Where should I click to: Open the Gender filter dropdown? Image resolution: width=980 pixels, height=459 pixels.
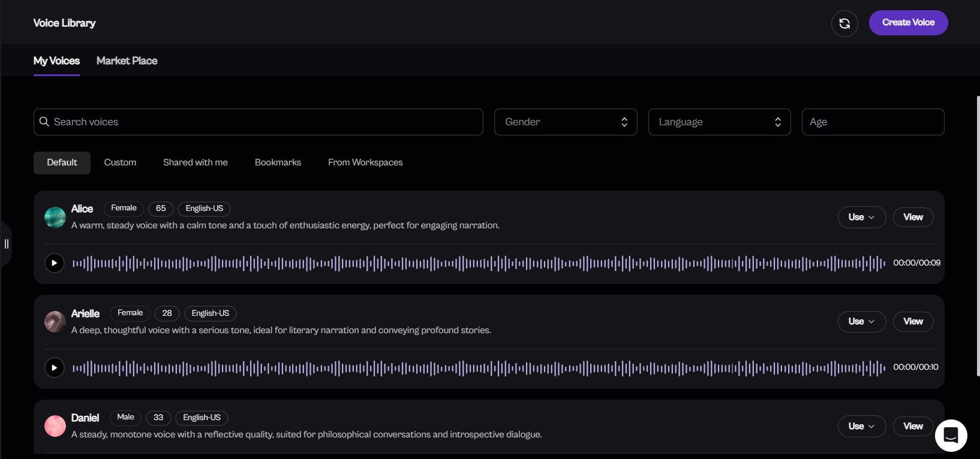pyautogui.click(x=565, y=122)
